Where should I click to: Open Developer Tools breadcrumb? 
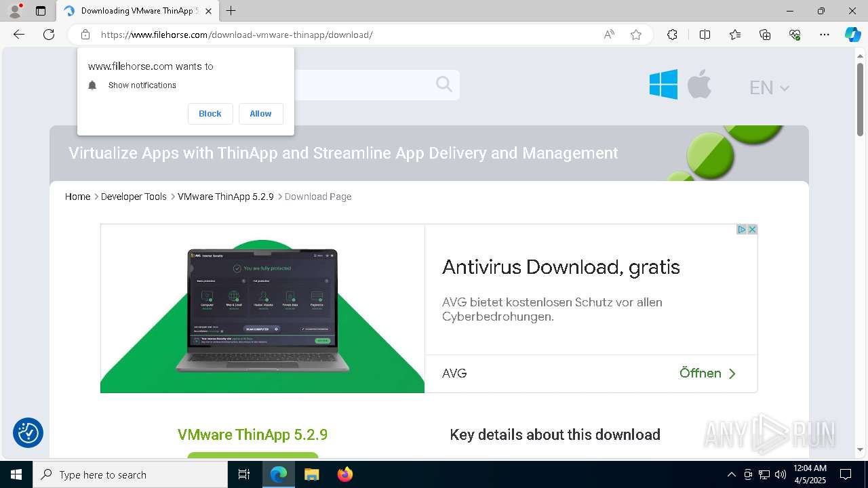tap(134, 197)
